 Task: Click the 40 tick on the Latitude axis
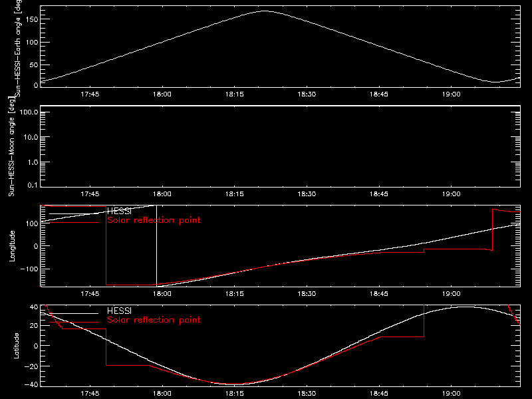[x=34, y=307]
